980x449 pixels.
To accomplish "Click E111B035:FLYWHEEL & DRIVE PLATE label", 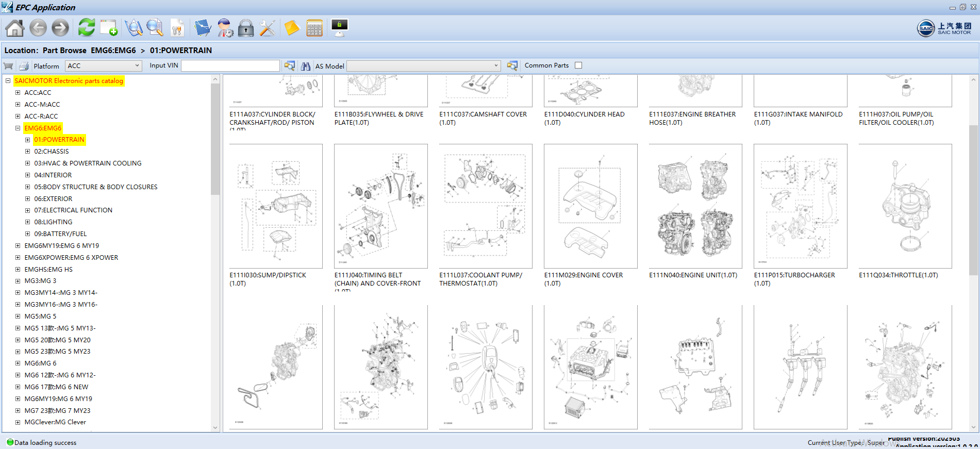I will pos(379,119).
